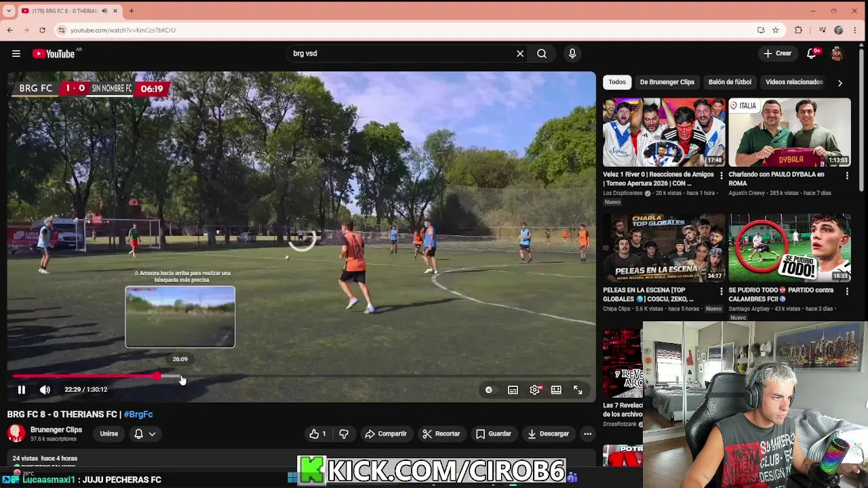Image resolution: width=868 pixels, height=488 pixels.
Task: Show more filter chips with the right arrow
Action: click(840, 83)
